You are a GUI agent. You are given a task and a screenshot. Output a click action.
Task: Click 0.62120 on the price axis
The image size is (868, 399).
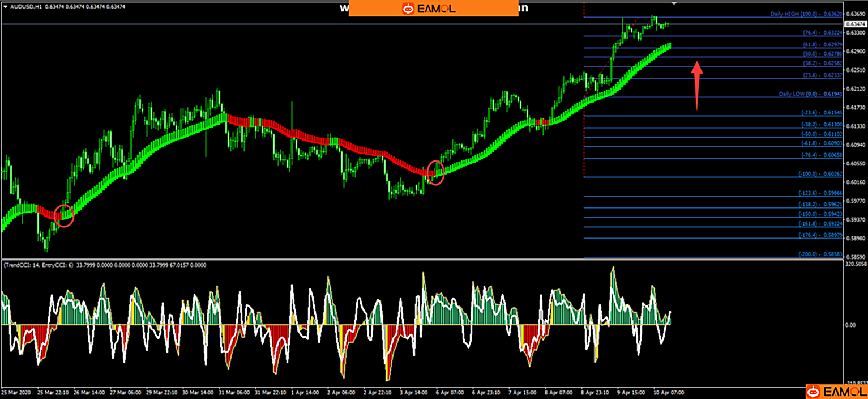click(x=855, y=88)
